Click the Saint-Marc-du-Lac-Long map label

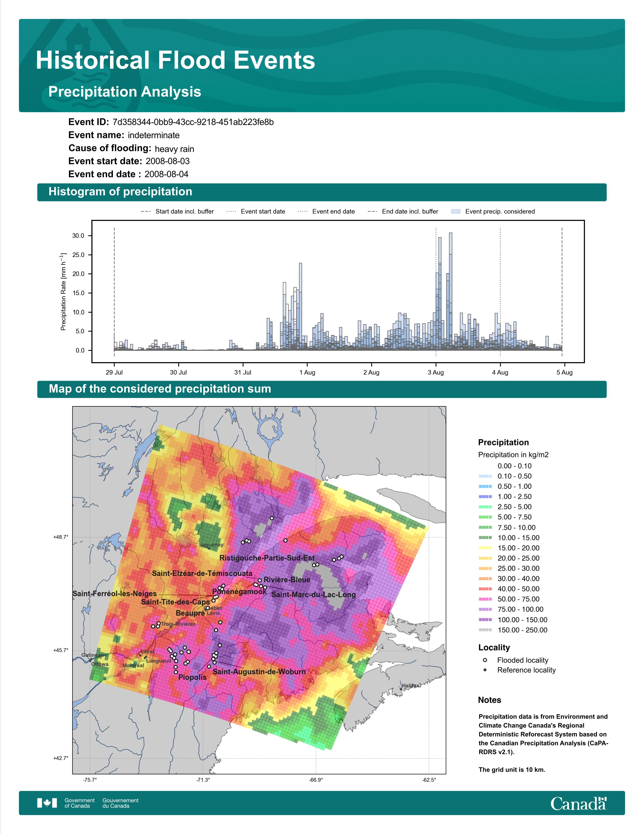(314, 595)
